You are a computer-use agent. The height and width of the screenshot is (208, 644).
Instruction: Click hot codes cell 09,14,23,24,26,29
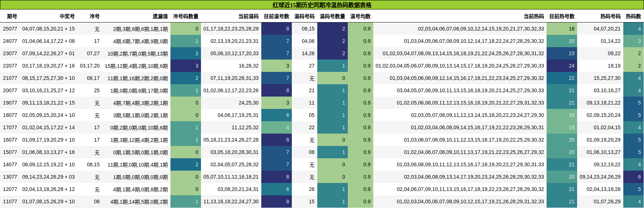600,177
